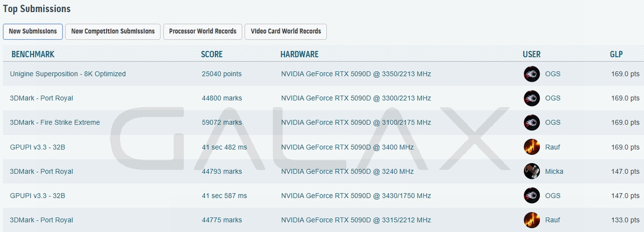Click OGS avatar in 41 sec 587 ms row

(532, 196)
